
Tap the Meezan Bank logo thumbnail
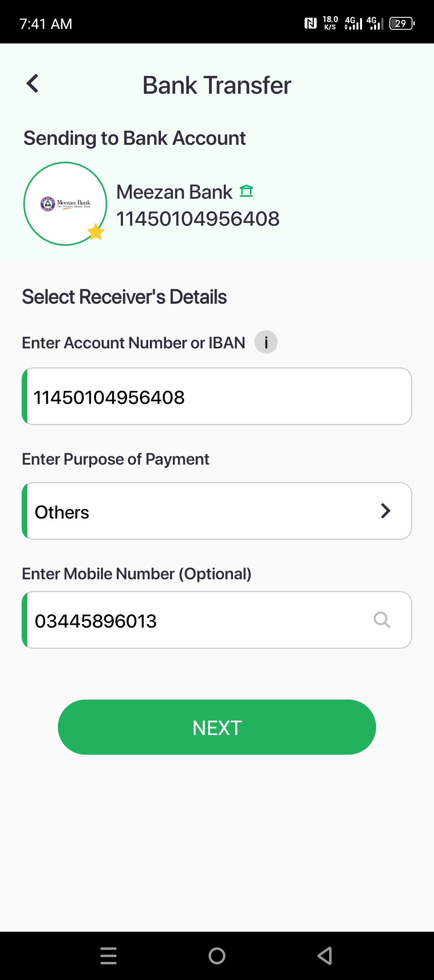[66, 204]
